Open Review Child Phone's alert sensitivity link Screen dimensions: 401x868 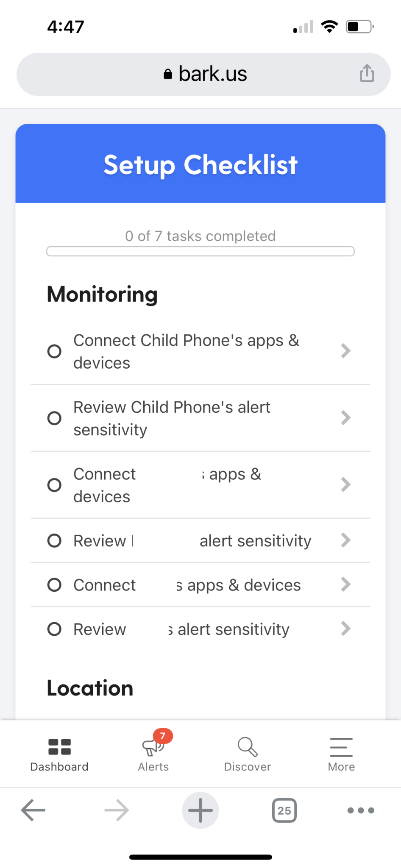click(172, 418)
